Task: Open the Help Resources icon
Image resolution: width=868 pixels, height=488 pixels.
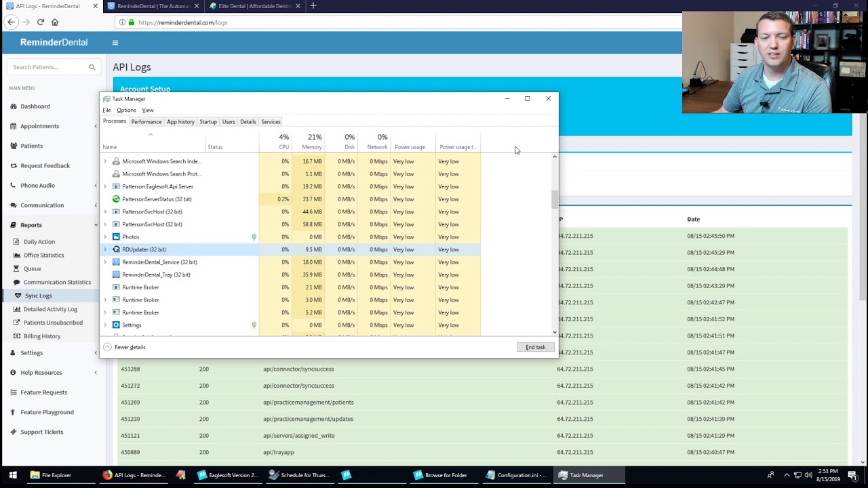Action: pos(14,372)
